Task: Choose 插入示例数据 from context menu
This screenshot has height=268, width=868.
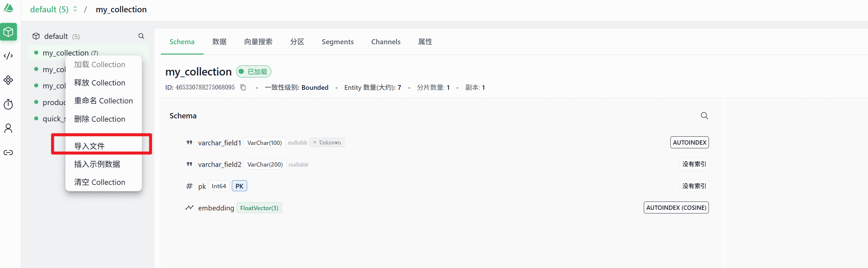Action: 103,164
